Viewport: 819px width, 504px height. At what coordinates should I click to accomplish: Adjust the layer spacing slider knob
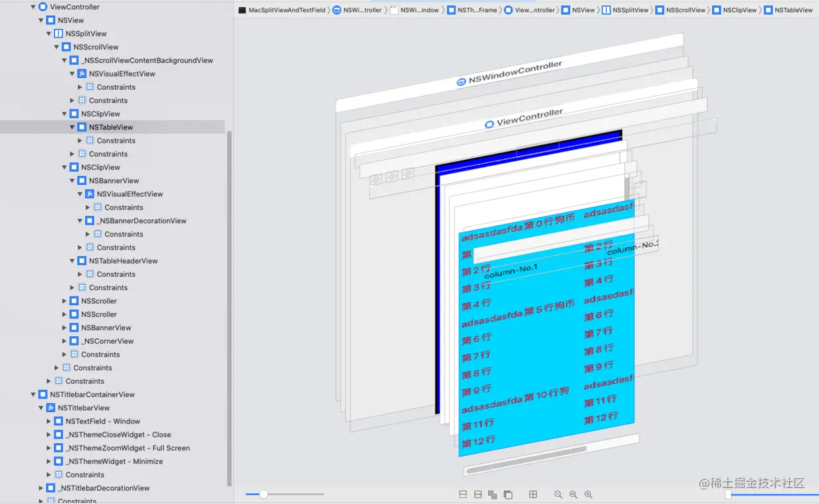pos(264,494)
